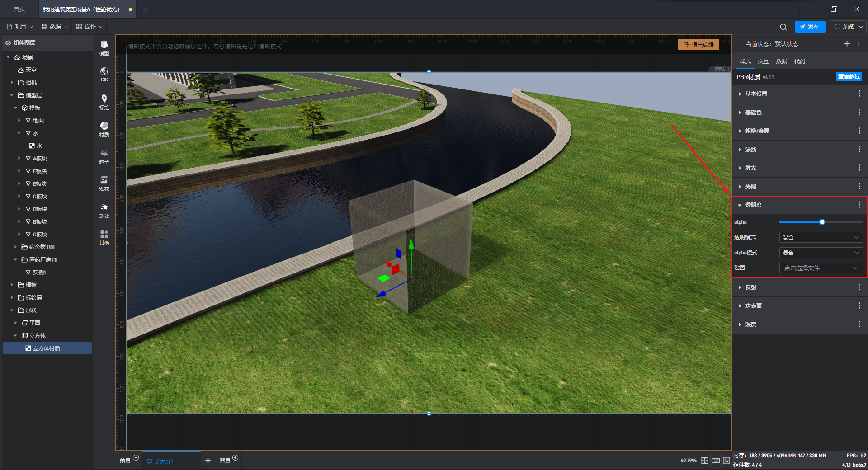This screenshot has height=470, width=868.
Task: Select the 标绘 marker tool
Action: pyautogui.click(x=104, y=101)
